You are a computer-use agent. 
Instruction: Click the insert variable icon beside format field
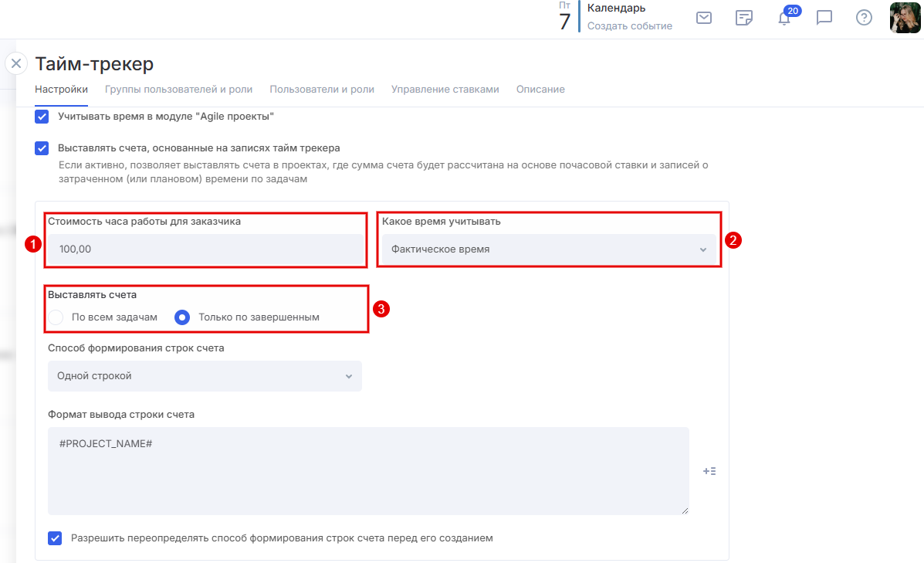tap(709, 471)
